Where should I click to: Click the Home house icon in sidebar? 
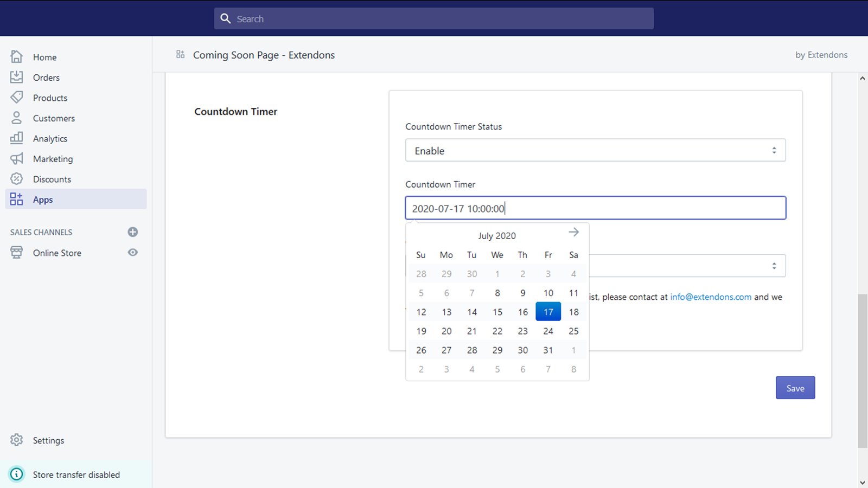point(17,57)
